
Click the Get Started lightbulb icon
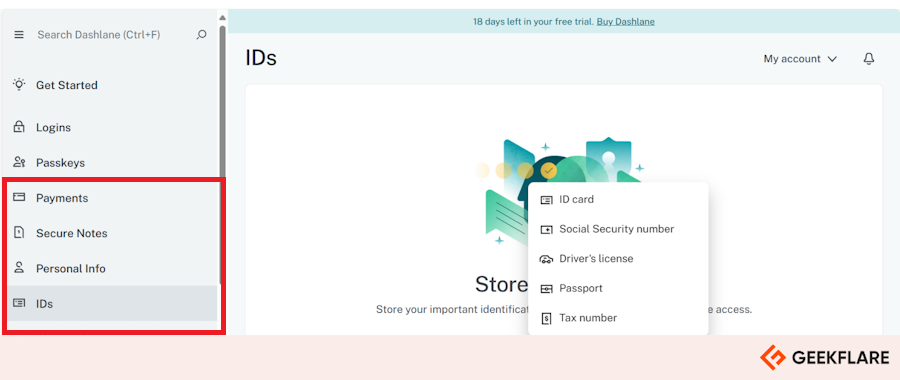[x=19, y=85]
